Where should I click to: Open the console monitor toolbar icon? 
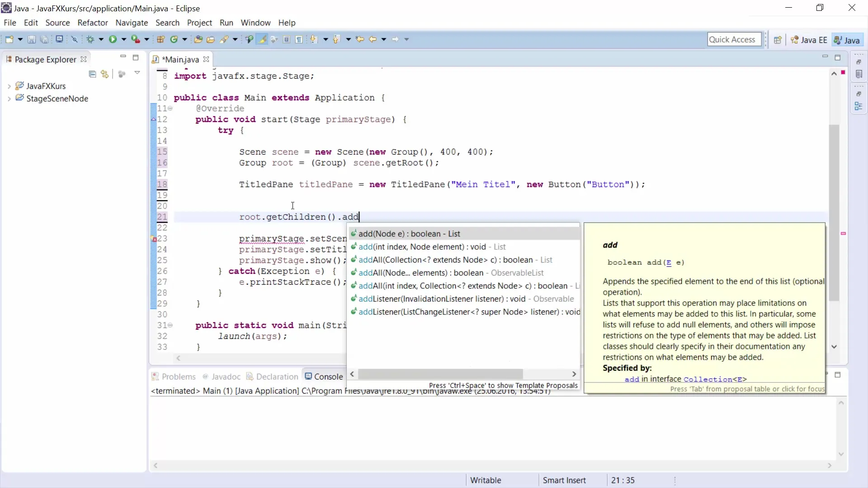(59, 39)
